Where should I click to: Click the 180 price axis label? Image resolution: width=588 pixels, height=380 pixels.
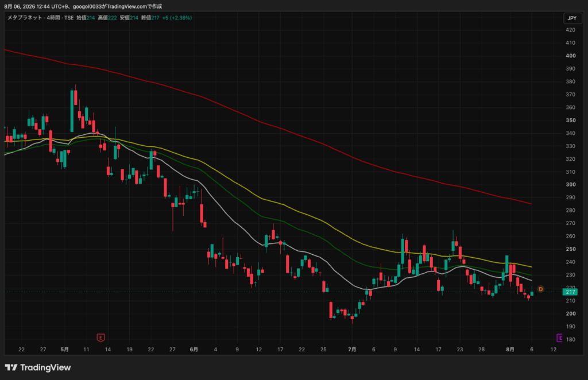point(571,339)
